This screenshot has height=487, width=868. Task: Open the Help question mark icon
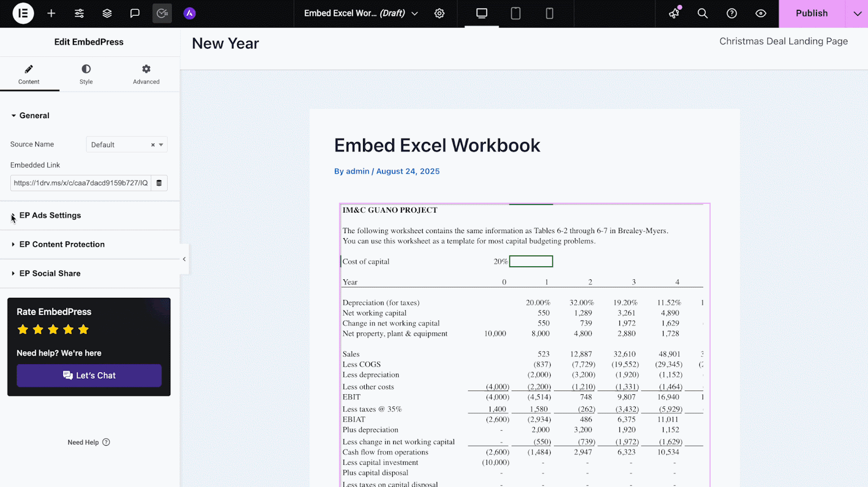tap(732, 13)
